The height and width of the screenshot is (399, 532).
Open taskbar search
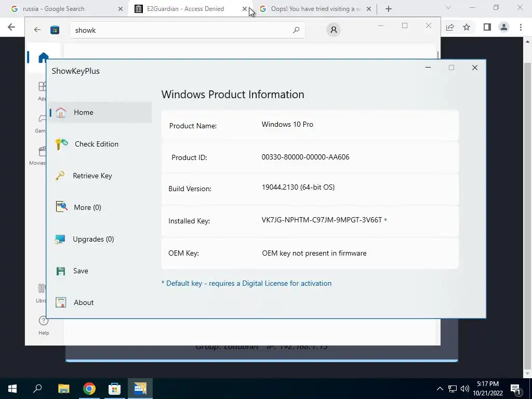[x=37, y=389]
